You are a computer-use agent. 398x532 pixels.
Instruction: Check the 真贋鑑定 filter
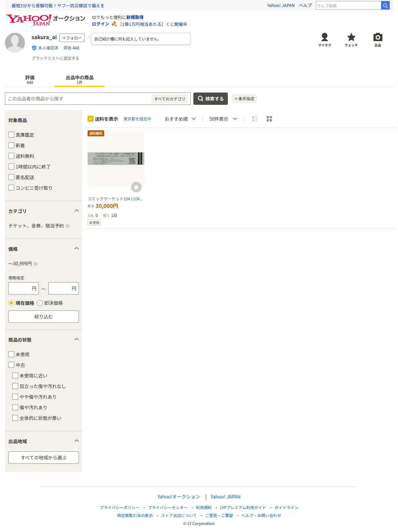pos(11,135)
